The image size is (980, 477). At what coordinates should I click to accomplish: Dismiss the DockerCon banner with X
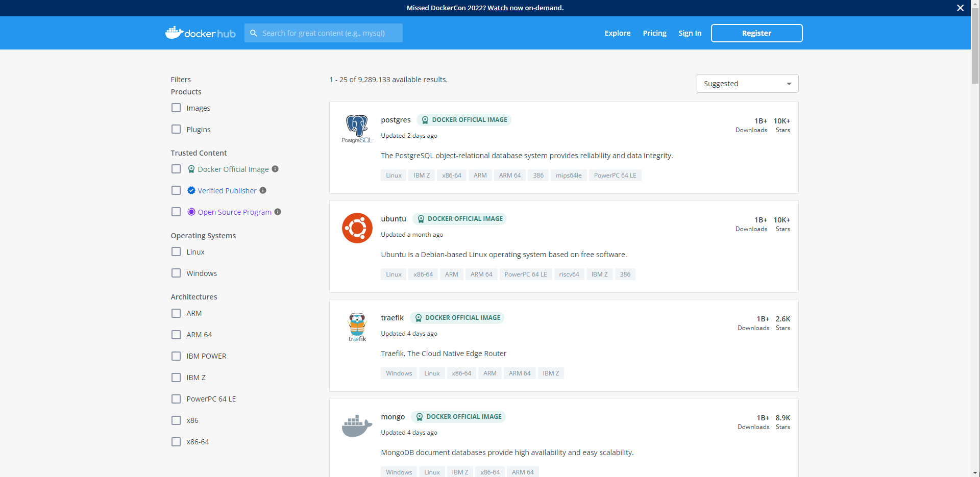point(960,8)
